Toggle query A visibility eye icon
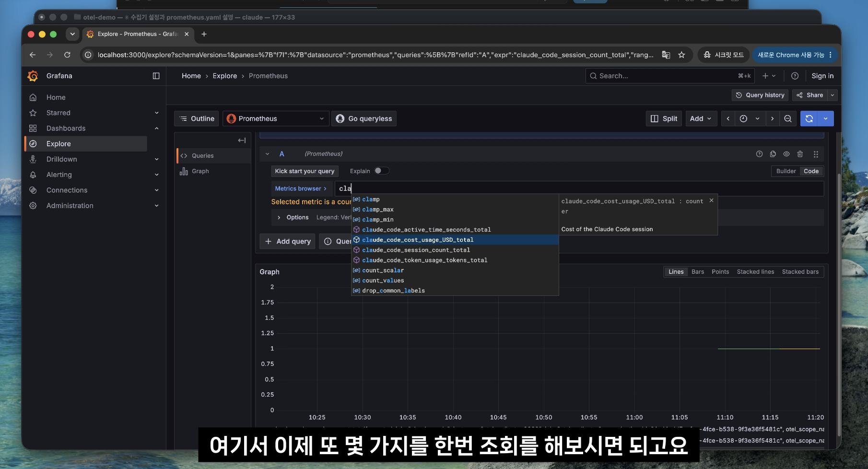This screenshot has width=868, height=469. pyautogui.click(x=786, y=154)
